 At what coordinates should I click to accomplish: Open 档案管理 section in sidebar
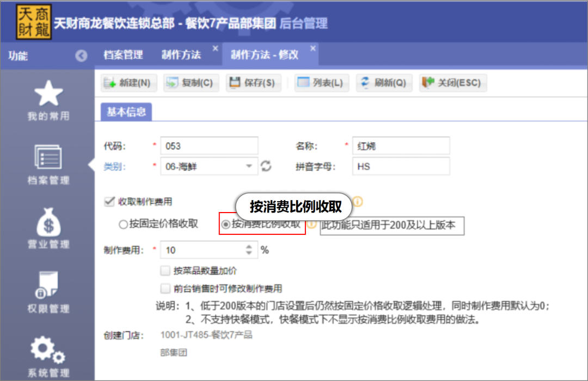click(x=48, y=165)
